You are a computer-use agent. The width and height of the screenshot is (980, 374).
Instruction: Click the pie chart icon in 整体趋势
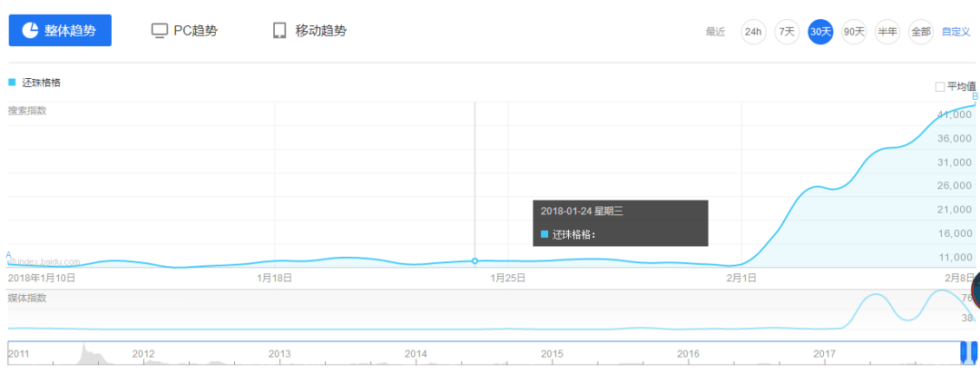click(30, 30)
